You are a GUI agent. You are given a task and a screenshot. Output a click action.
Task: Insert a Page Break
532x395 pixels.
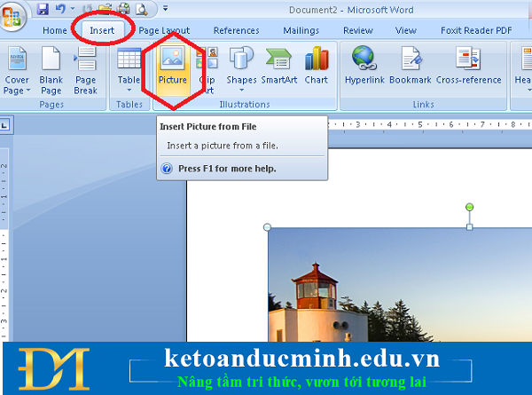click(x=85, y=71)
